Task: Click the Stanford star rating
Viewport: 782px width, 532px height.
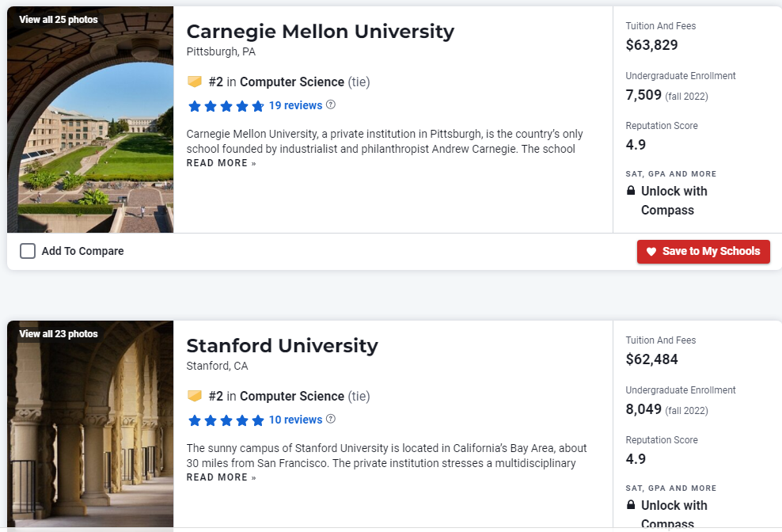Action: [226, 420]
